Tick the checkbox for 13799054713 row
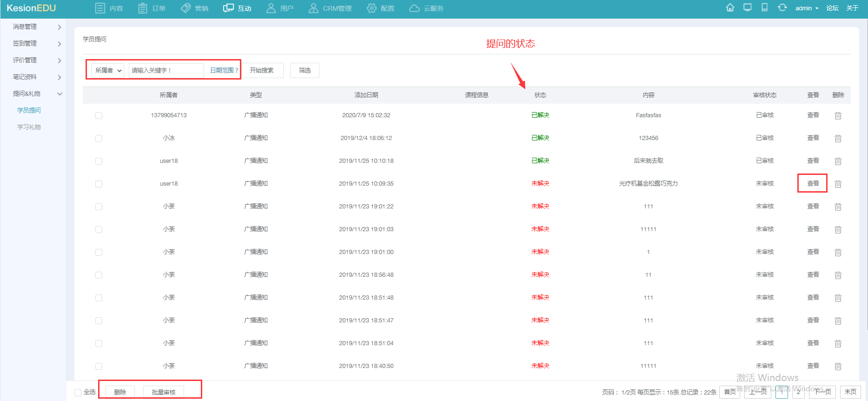 pyautogui.click(x=99, y=116)
